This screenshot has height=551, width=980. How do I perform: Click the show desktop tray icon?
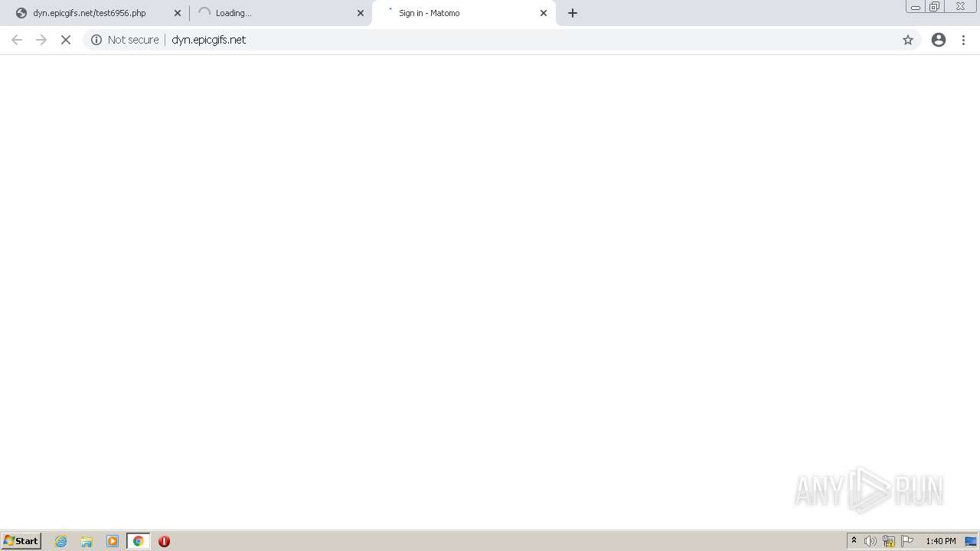971,541
